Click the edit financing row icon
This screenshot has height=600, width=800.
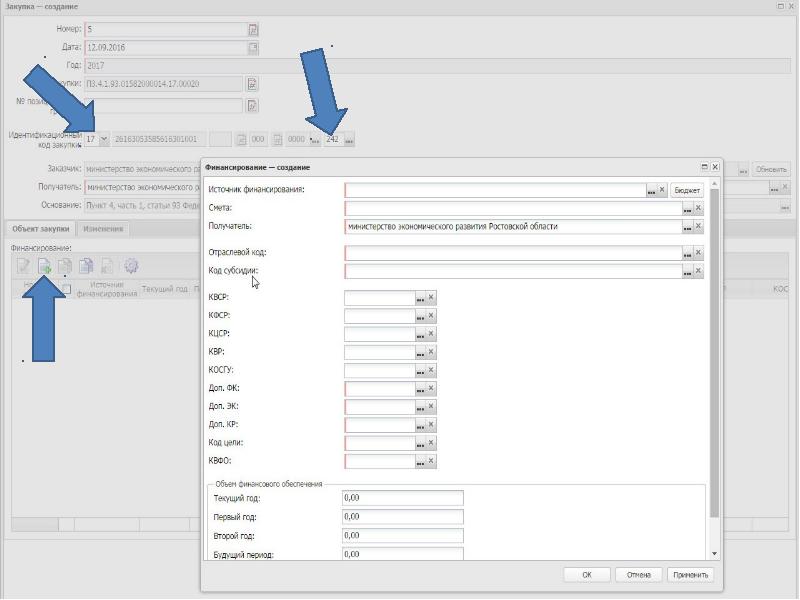(x=23, y=266)
